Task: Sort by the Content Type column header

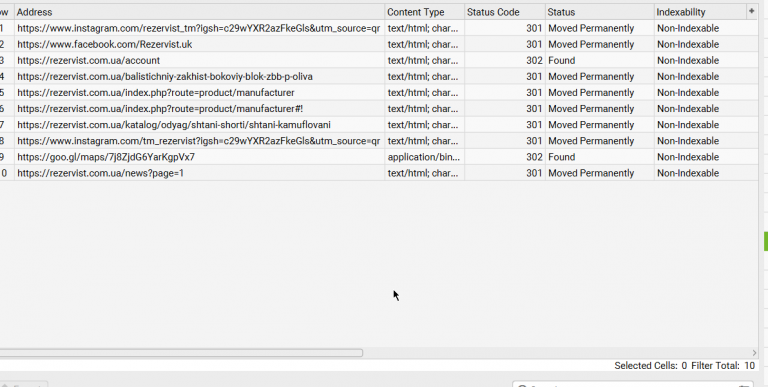Action: pyautogui.click(x=425, y=12)
